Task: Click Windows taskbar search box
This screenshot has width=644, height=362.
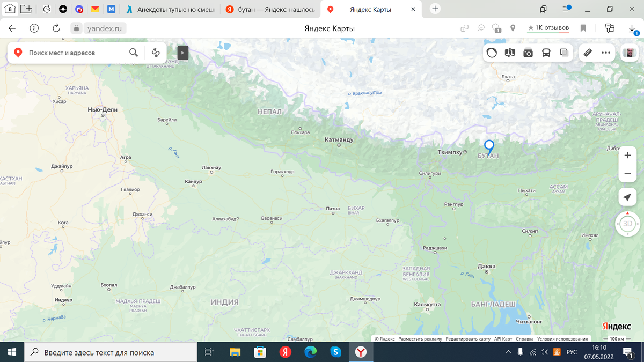Action: click(x=111, y=352)
